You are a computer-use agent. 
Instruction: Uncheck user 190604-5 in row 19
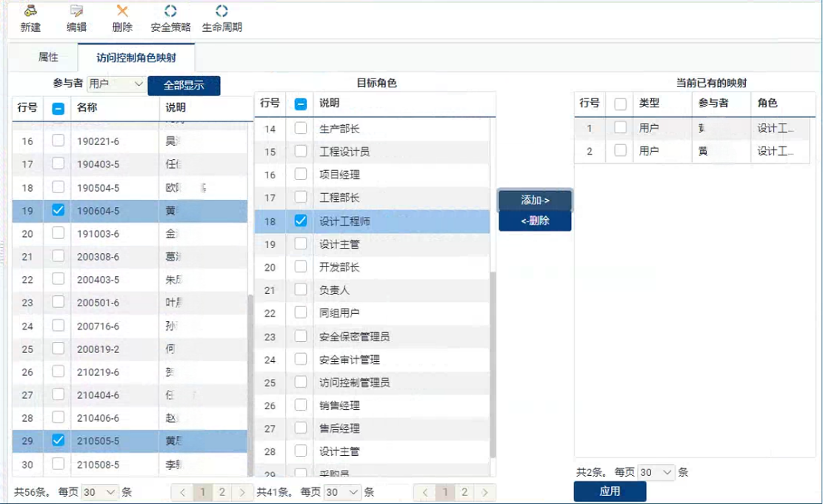[58, 211]
